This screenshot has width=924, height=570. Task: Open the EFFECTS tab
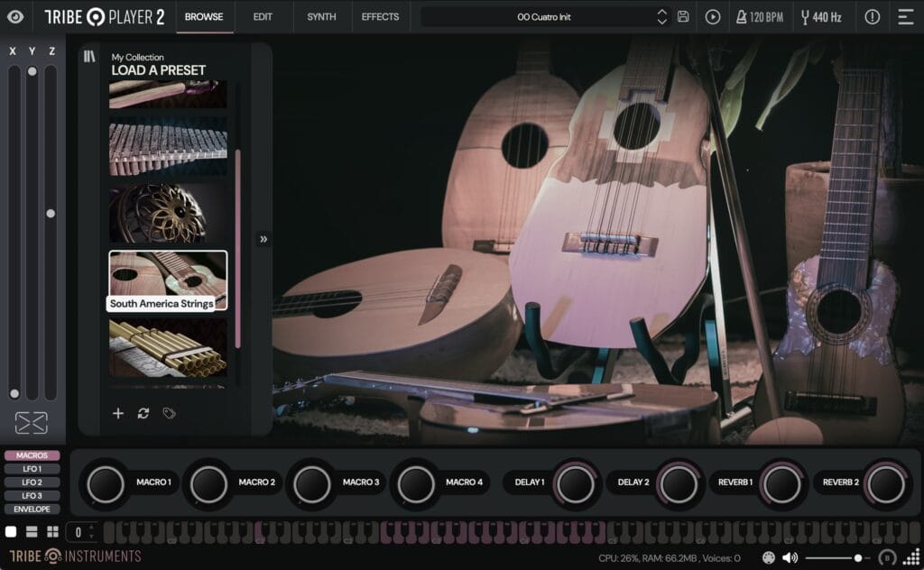click(x=380, y=16)
